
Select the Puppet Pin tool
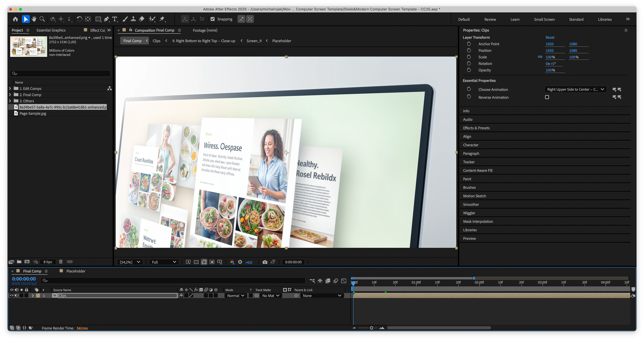[x=162, y=19]
